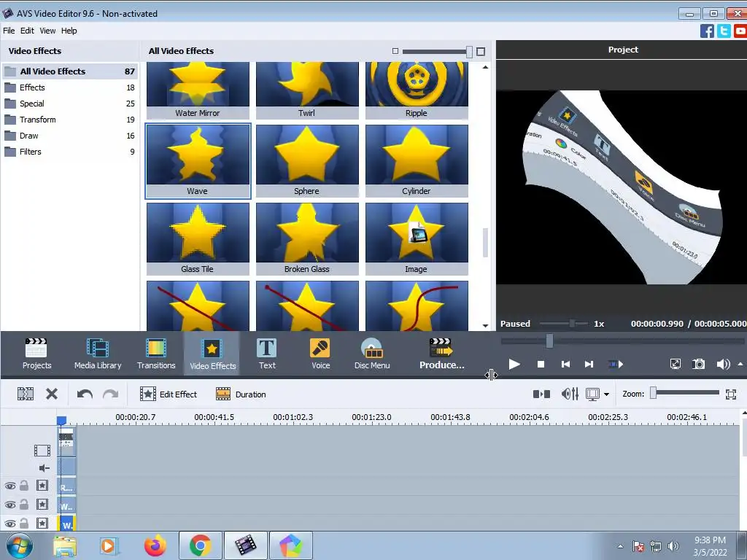Open the Voice recording section
Viewport: 747px width, 560px height.
point(321,354)
